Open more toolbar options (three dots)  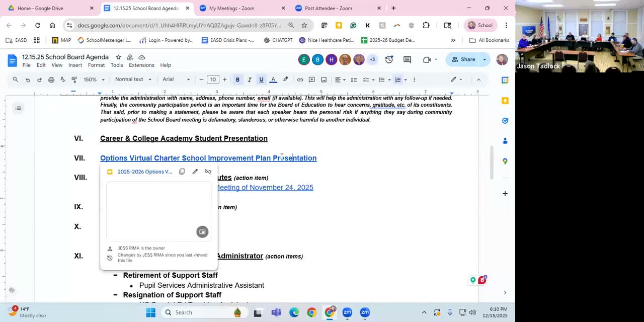(x=414, y=79)
